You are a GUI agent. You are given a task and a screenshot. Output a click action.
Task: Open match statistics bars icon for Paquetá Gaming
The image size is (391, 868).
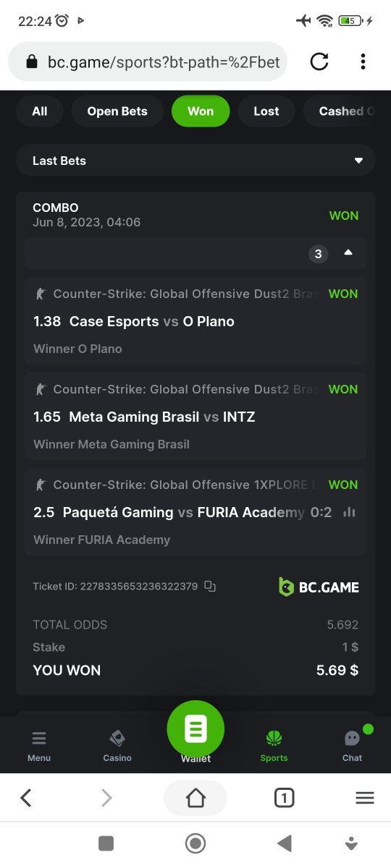350,512
